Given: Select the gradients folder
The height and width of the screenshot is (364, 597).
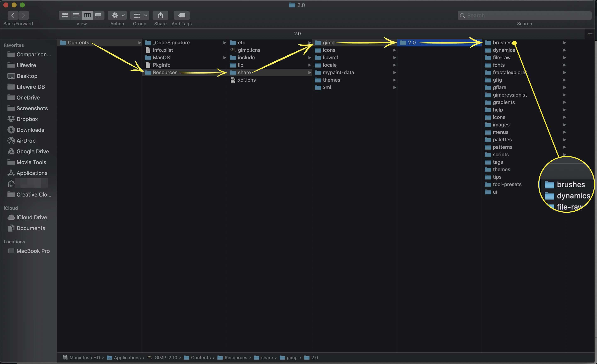Looking at the screenshot, I should (503, 102).
